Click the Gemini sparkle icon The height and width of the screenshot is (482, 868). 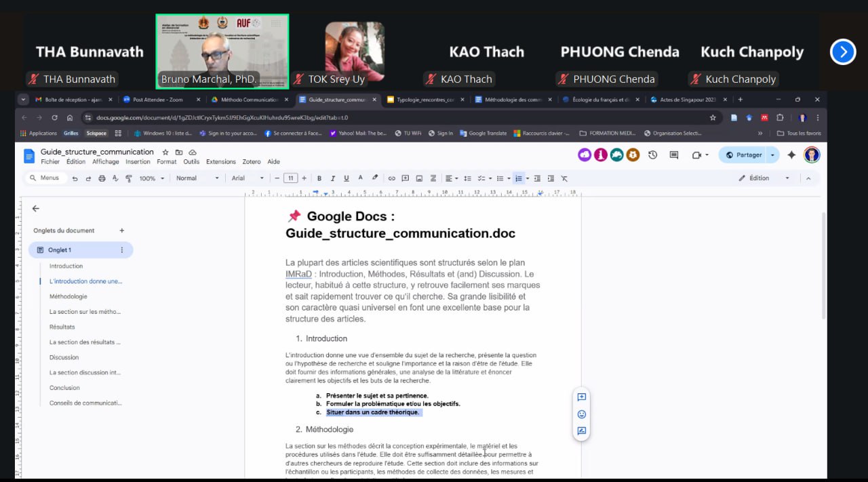coord(791,155)
